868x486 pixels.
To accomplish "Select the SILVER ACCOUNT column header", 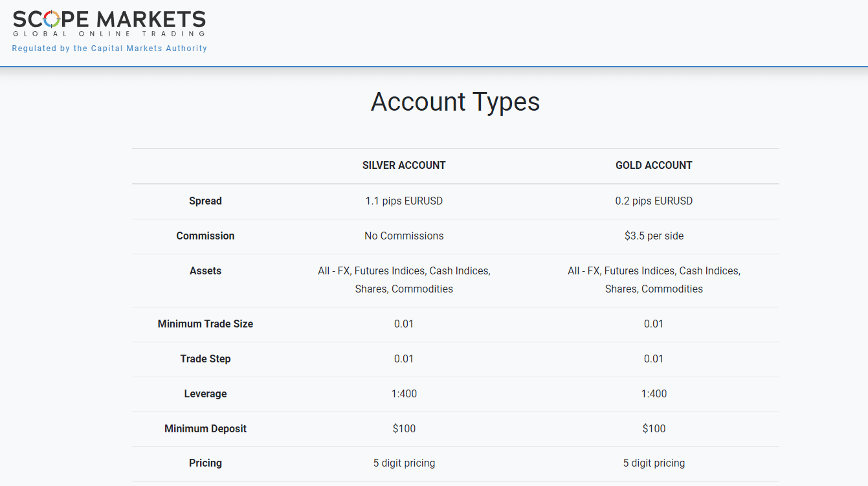I will pyautogui.click(x=404, y=165).
